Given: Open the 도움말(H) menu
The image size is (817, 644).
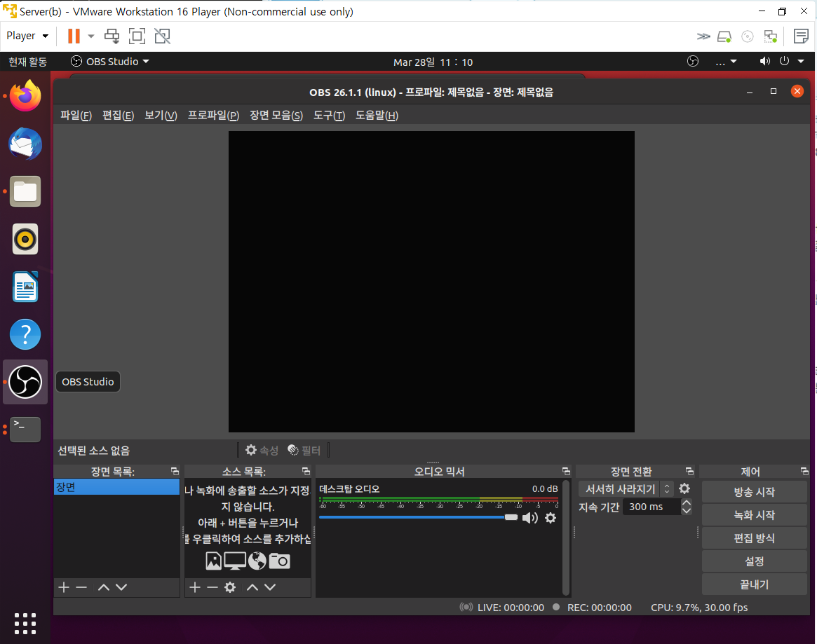Looking at the screenshot, I should (377, 115).
